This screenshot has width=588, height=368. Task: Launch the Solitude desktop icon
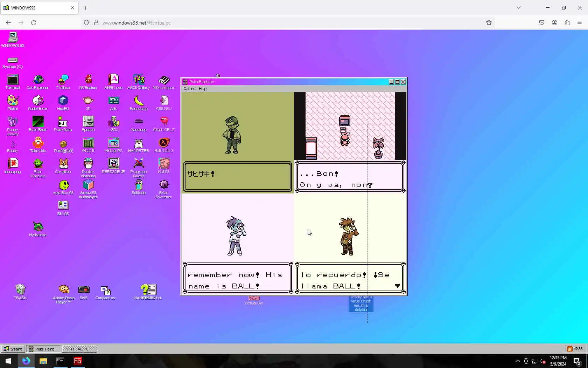[139, 188]
